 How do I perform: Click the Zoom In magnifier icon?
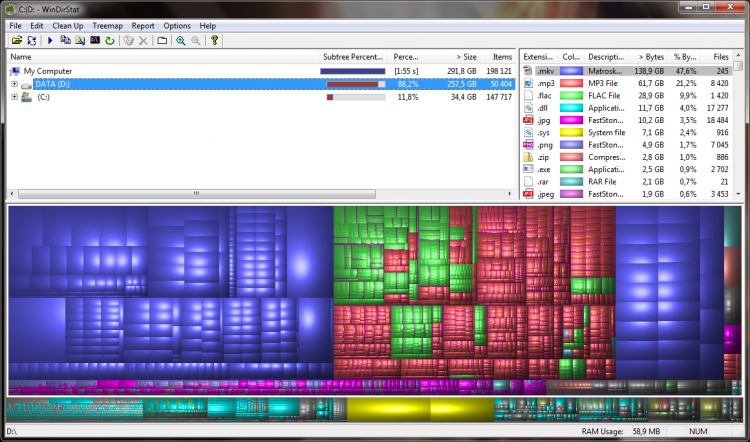pyautogui.click(x=181, y=41)
